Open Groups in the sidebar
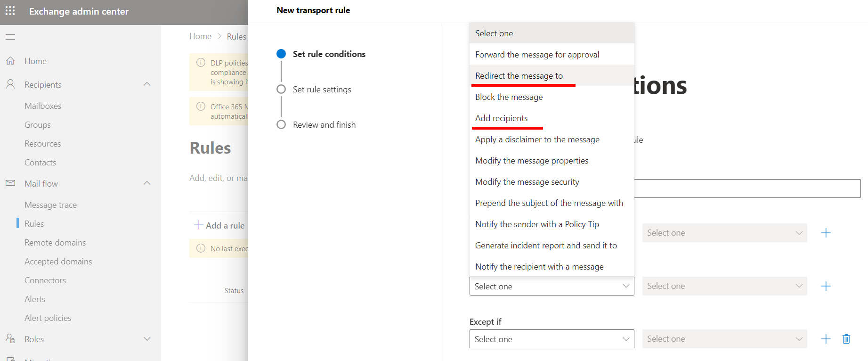Image resolution: width=868 pixels, height=361 pixels. 38,124
